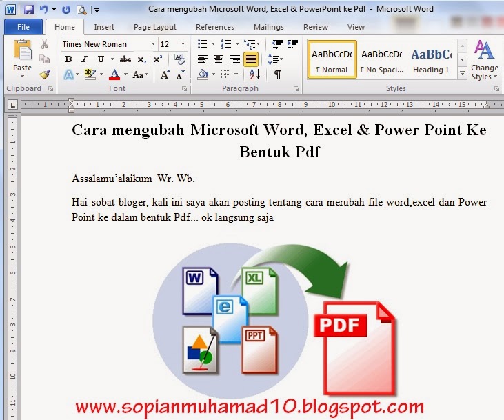Click the Increase Indent icon

tap(292, 43)
